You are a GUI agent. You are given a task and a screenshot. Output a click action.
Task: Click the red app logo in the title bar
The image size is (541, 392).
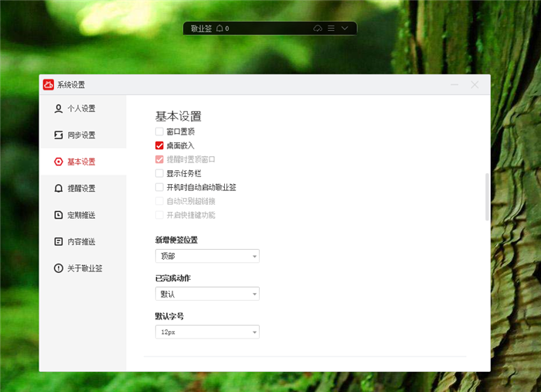coord(48,84)
